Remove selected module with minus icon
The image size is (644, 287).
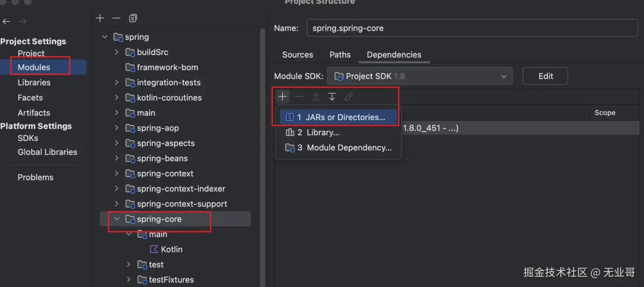(116, 18)
